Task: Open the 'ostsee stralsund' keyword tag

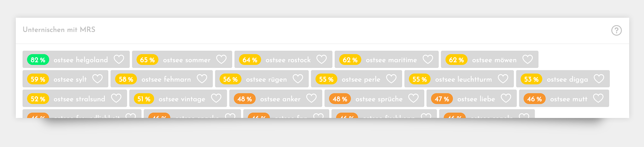Action: pyautogui.click(x=79, y=99)
